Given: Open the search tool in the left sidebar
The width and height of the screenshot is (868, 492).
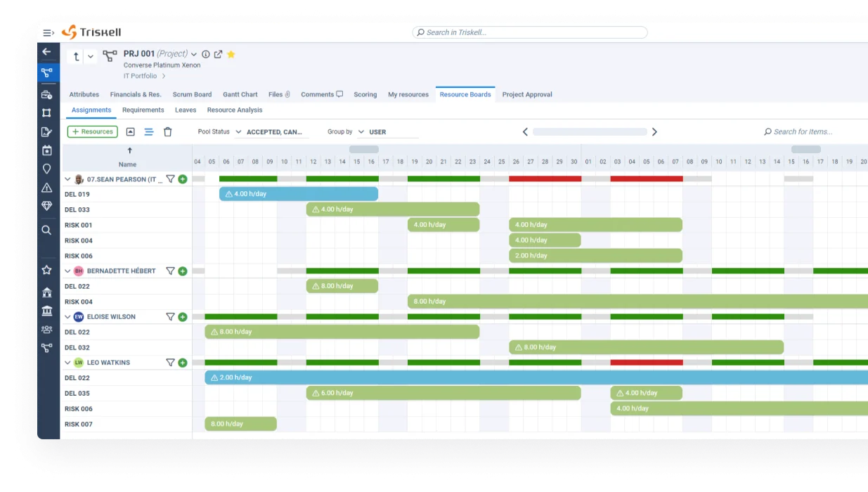Looking at the screenshot, I should pyautogui.click(x=46, y=229).
